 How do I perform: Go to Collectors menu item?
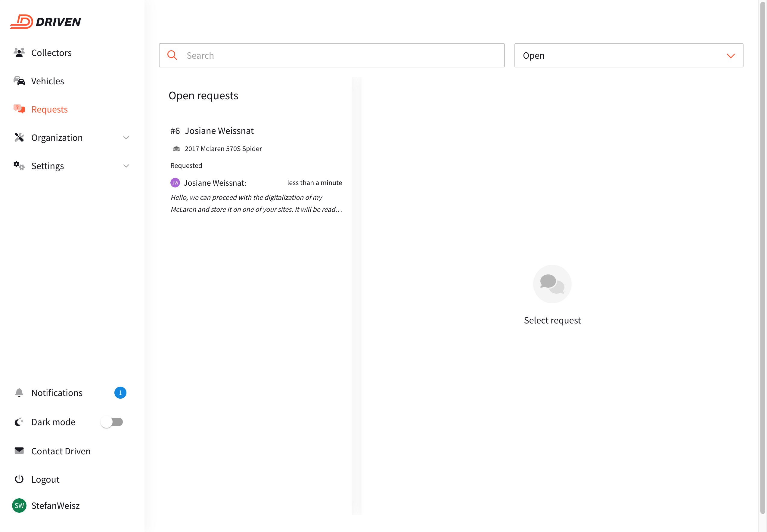(51, 53)
